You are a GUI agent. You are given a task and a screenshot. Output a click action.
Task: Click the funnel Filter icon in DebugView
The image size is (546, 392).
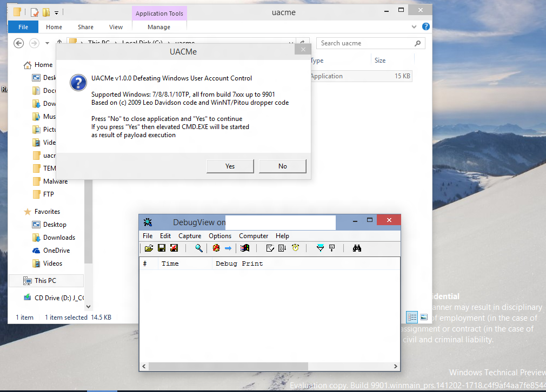coord(320,248)
